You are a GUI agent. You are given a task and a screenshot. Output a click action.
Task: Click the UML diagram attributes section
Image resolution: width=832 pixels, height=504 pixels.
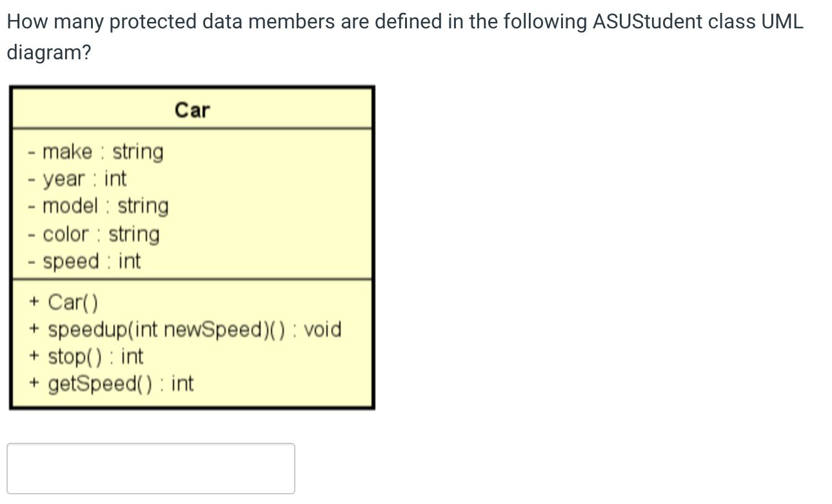(x=192, y=206)
